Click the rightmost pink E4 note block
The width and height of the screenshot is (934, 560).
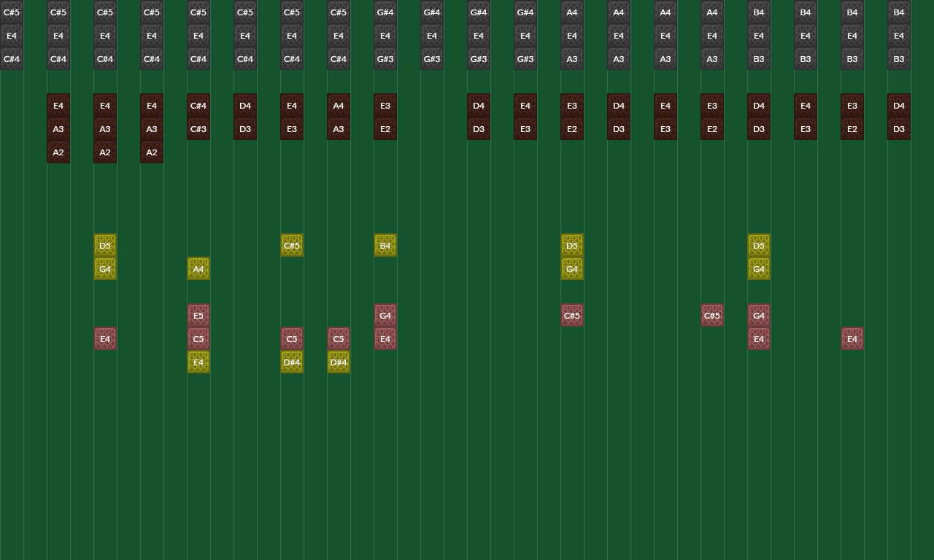pyautogui.click(x=852, y=339)
